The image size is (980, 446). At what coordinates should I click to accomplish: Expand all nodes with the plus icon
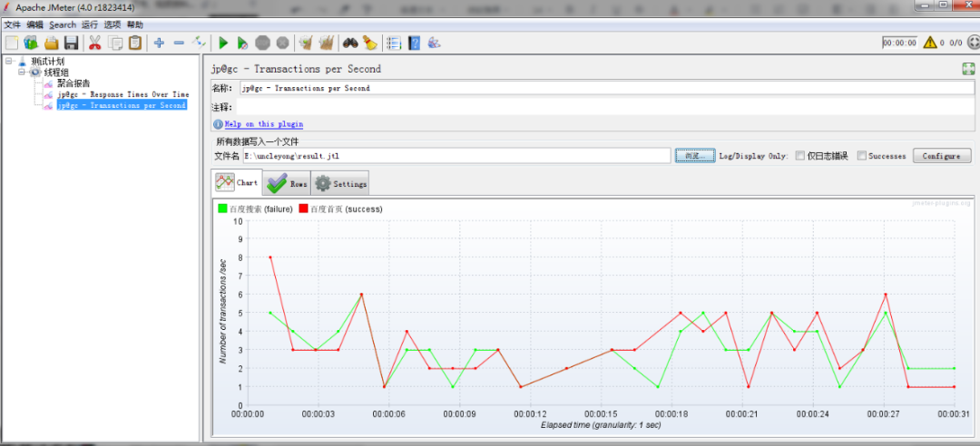(160, 43)
